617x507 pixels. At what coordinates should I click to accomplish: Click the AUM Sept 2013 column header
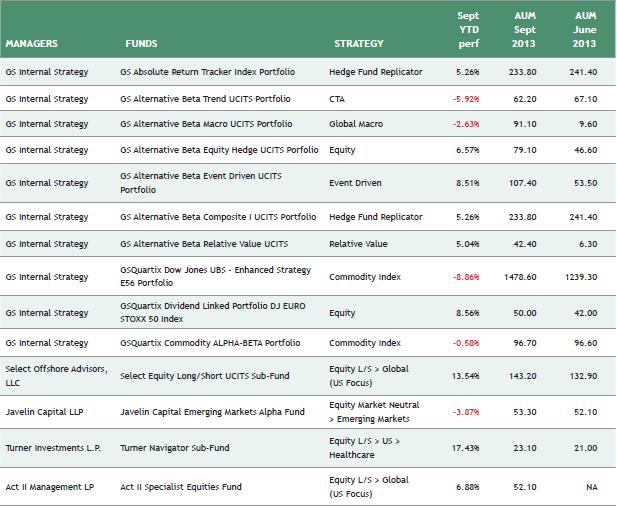(525, 30)
